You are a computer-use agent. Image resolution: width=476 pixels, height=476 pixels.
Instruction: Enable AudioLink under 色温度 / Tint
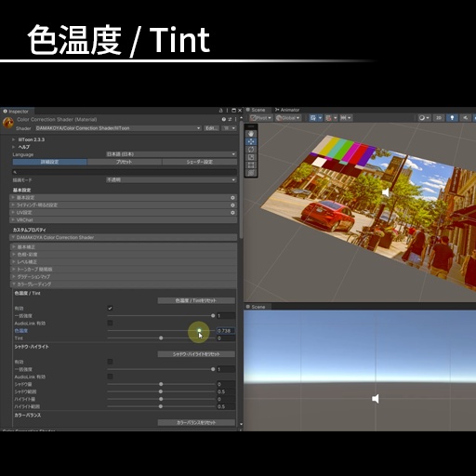click(x=110, y=323)
